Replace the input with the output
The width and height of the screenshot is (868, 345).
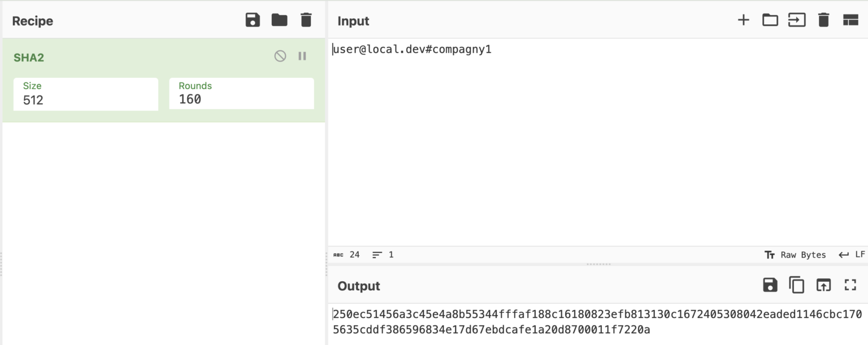tap(823, 285)
